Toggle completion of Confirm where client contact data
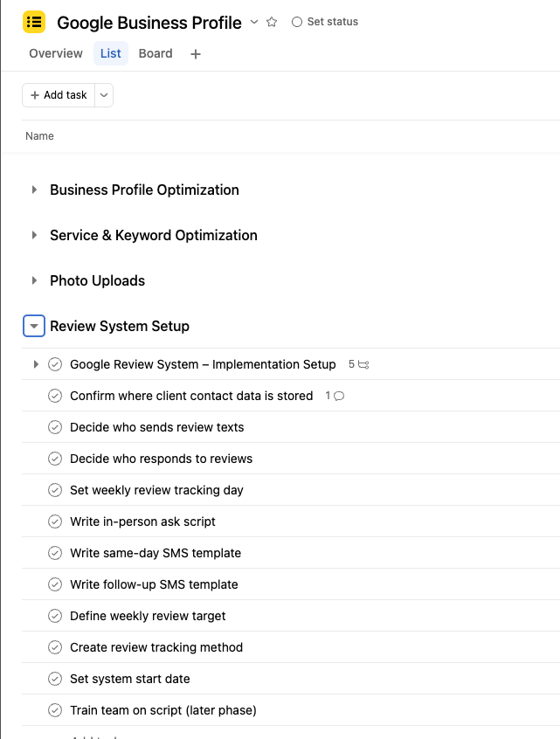The image size is (560, 739). click(x=55, y=396)
